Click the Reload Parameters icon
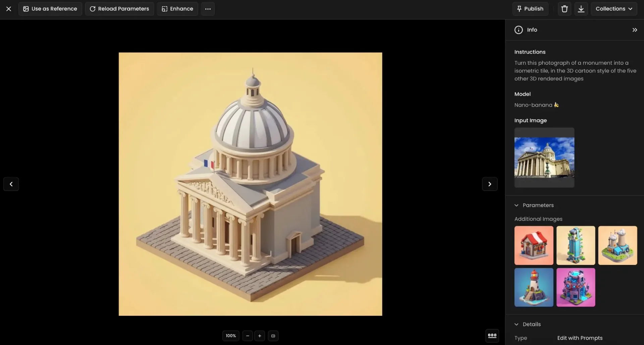The width and height of the screenshot is (644, 345). pyautogui.click(x=93, y=9)
